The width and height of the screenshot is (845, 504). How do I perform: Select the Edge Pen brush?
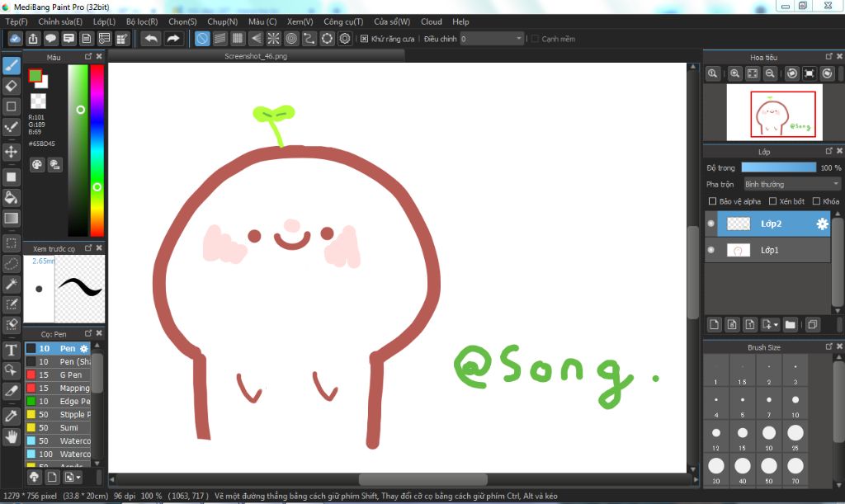[x=58, y=401]
